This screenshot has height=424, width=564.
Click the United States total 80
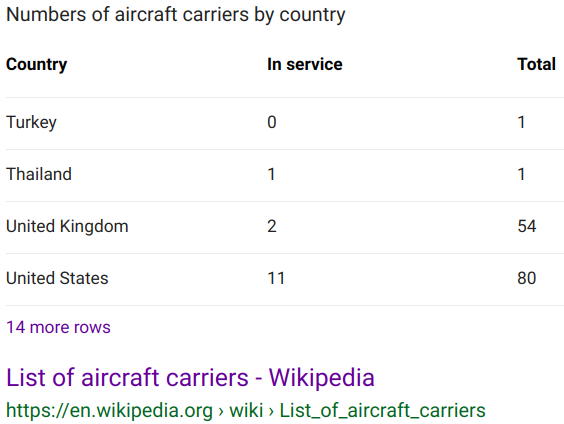[x=527, y=278]
